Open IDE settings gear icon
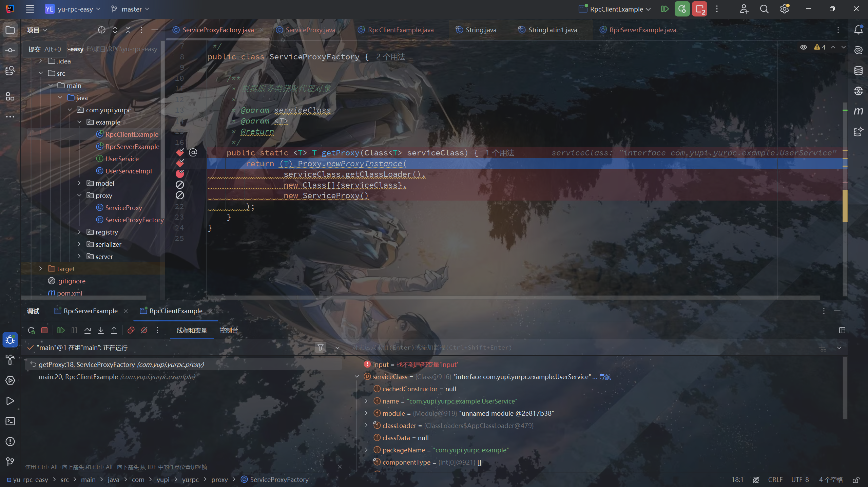This screenshot has height=487, width=868. (785, 9)
